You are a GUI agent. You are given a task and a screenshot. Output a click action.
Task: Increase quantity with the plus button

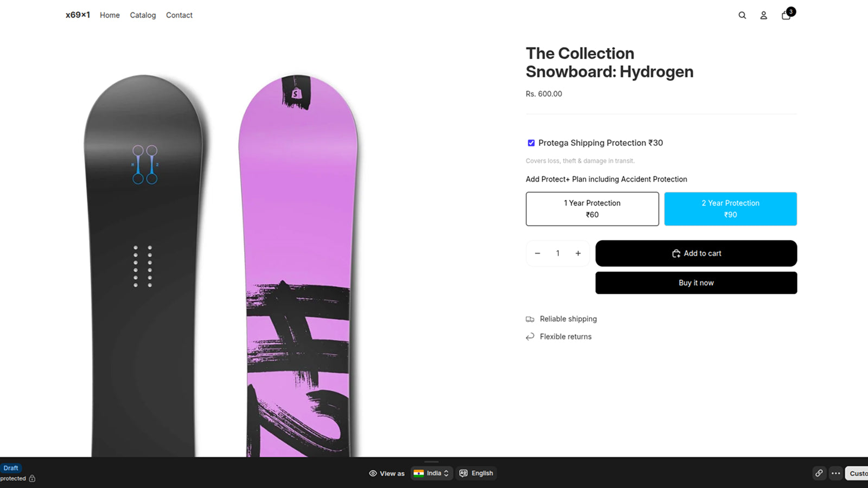click(578, 253)
